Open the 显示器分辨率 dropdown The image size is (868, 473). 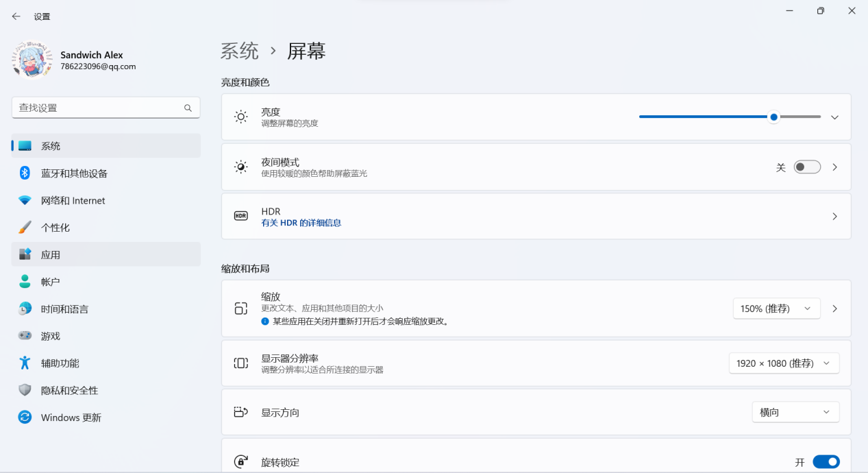tap(784, 363)
